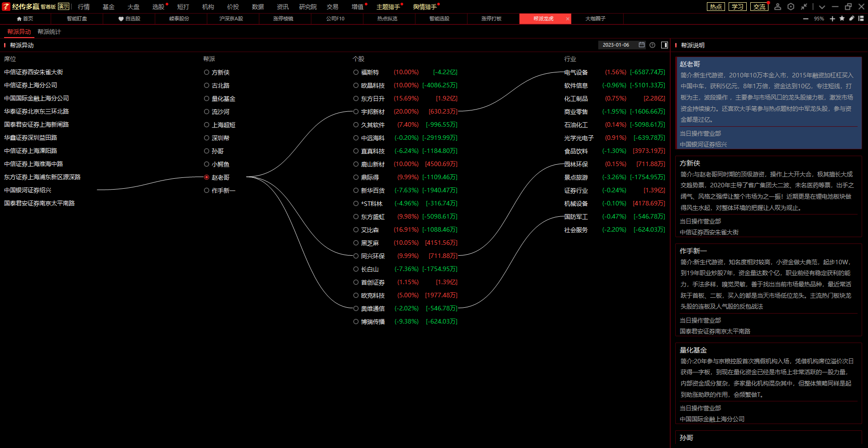The width and height of the screenshot is (868, 448).
Task: Click the zoom in plus button
Action: 832,19
